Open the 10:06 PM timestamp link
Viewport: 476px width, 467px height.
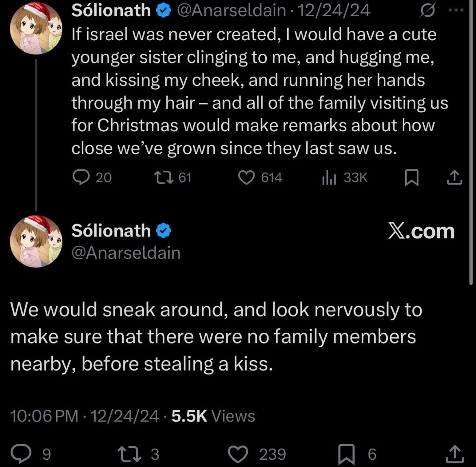point(44,416)
